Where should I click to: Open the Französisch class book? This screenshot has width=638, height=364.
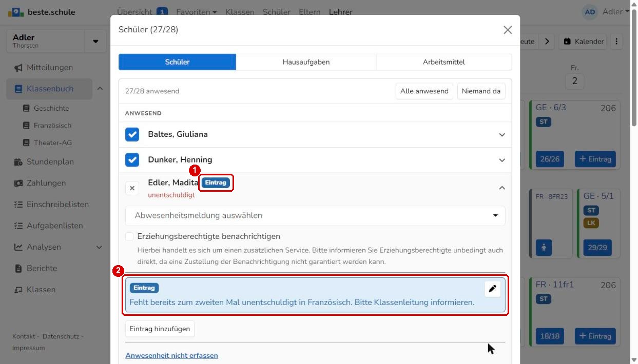52,126
